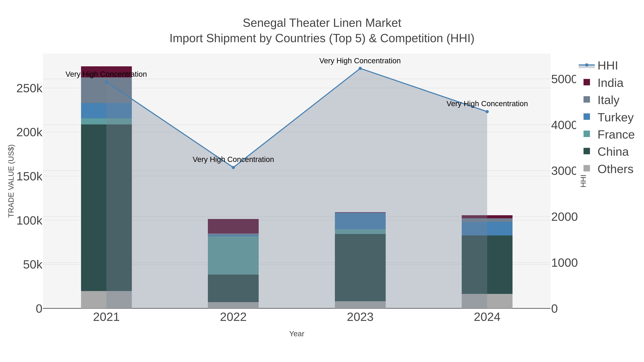Click the 100k y-axis tick label
Image resolution: width=644 pixels, height=362 pixels.
tap(29, 221)
